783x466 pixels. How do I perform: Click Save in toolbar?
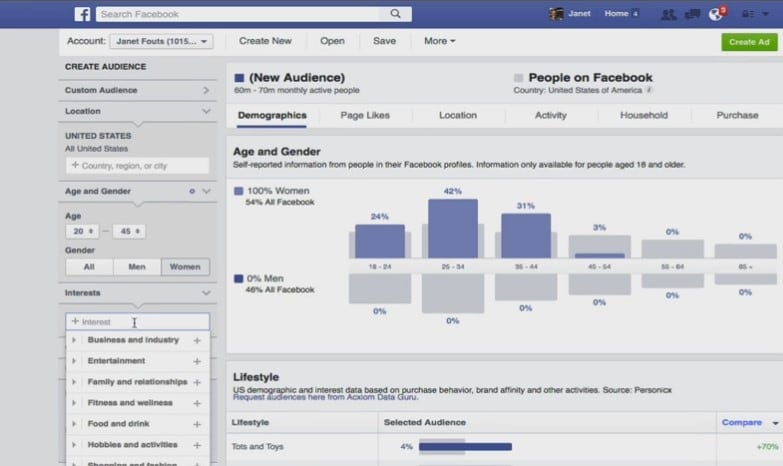point(385,41)
